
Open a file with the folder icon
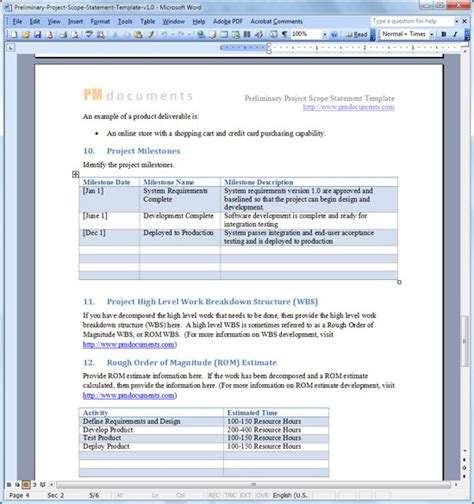tap(26, 34)
